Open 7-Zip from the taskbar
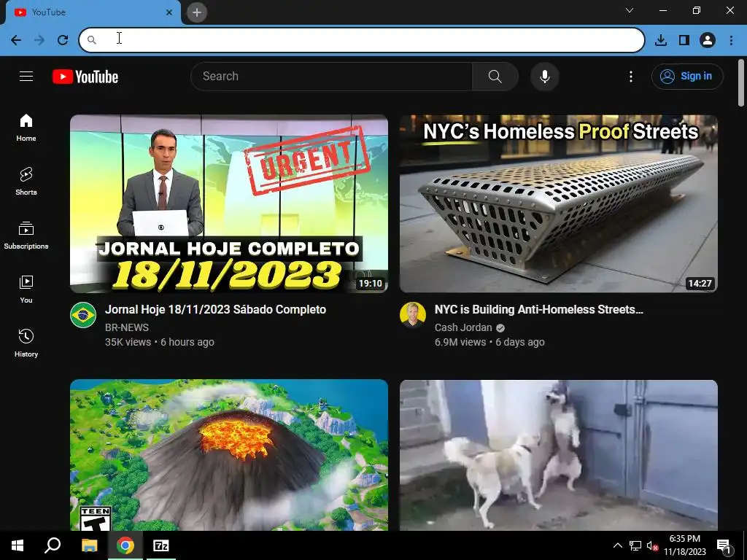 (161, 545)
